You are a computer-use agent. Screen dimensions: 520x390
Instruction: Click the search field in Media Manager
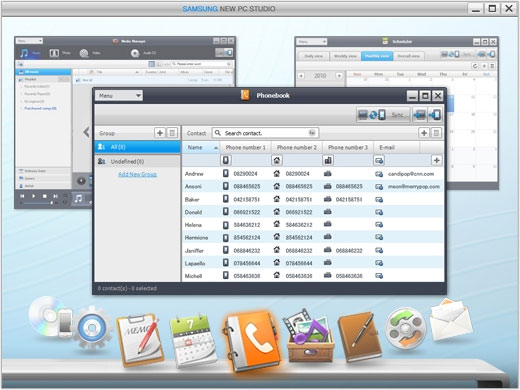pyautogui.click(x=202, y=64)
